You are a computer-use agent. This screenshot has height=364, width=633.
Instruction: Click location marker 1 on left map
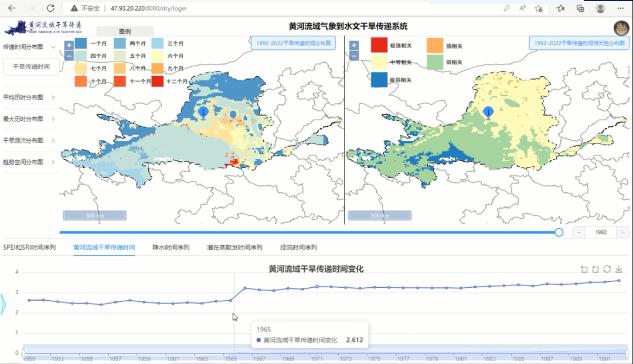tap(203, 112)
